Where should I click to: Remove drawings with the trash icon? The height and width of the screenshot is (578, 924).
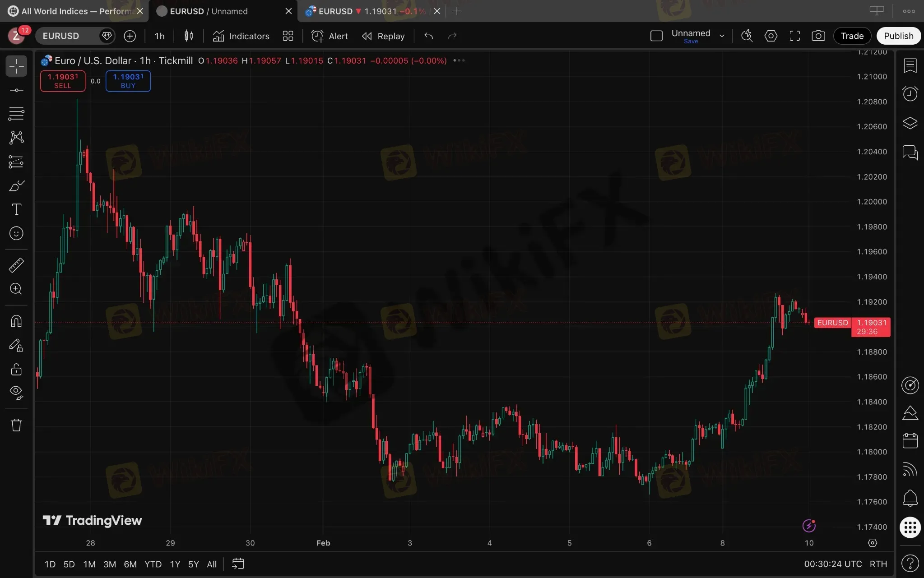pyautogui.click(x=16, y=425)
